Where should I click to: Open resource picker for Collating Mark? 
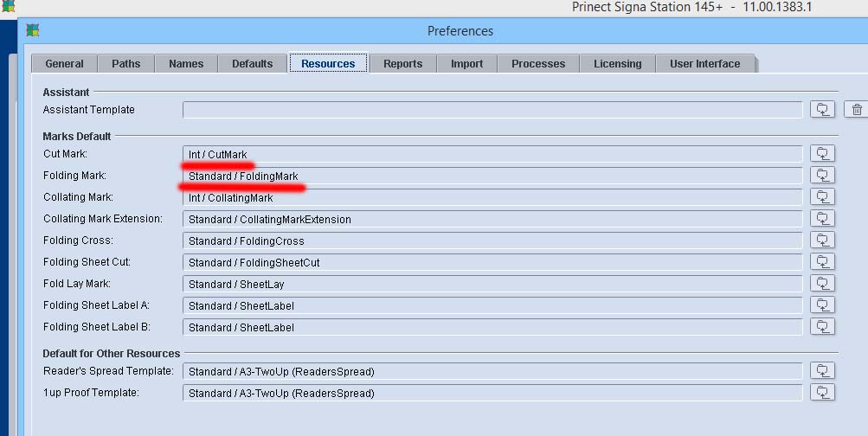[x=822, y=196]
